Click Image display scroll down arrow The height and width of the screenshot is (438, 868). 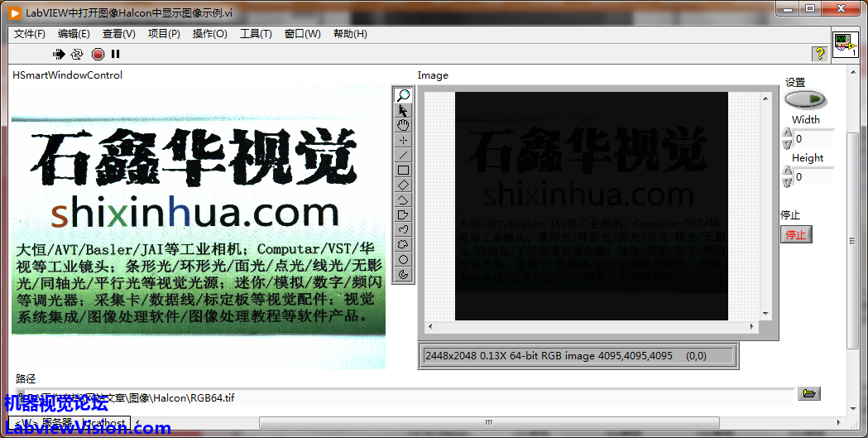(x=765, y=314)
